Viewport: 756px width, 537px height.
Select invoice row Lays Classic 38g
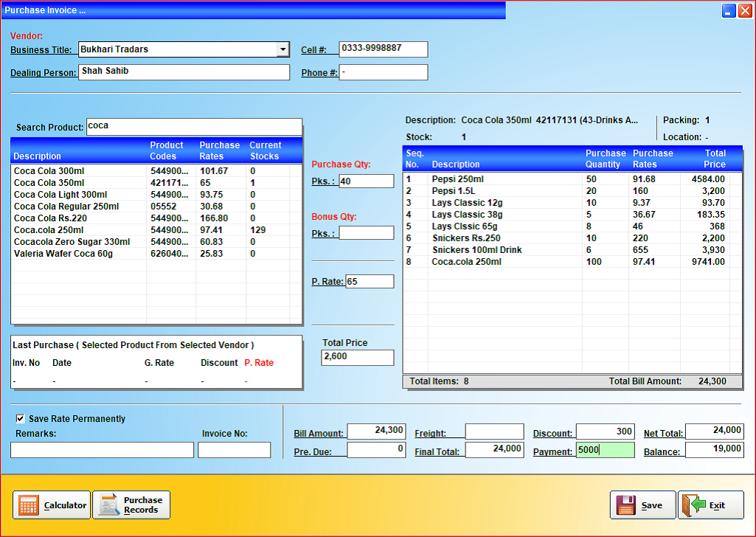572,215
